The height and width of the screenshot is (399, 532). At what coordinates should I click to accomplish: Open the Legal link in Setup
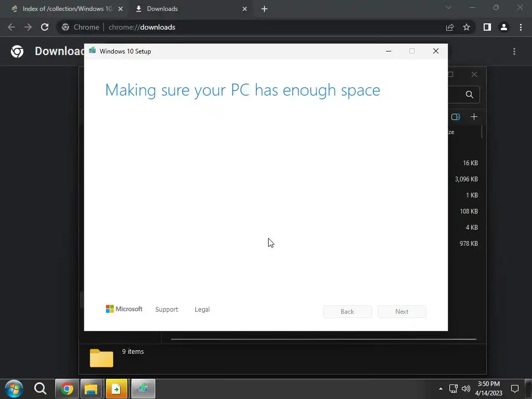(x=202, y=310)
